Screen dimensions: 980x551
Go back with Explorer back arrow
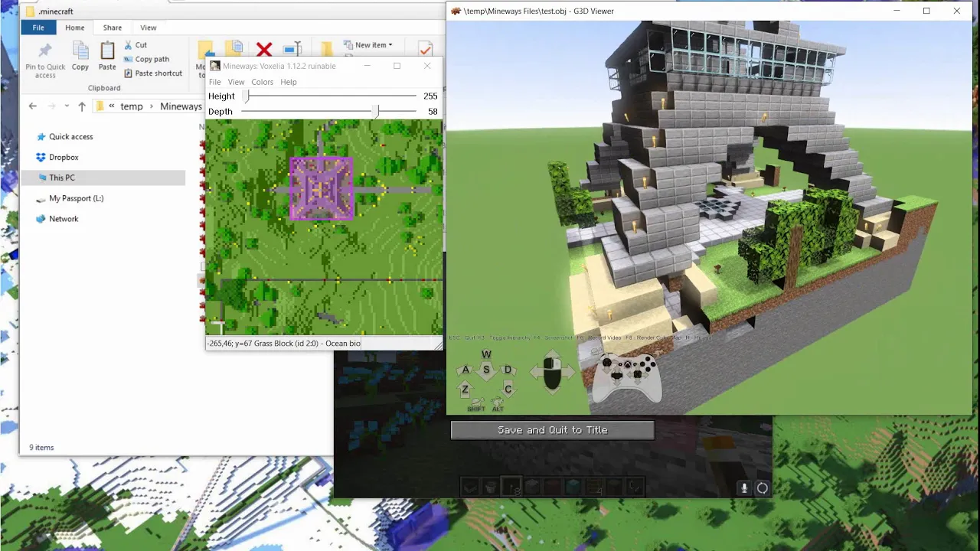[32, 106]
